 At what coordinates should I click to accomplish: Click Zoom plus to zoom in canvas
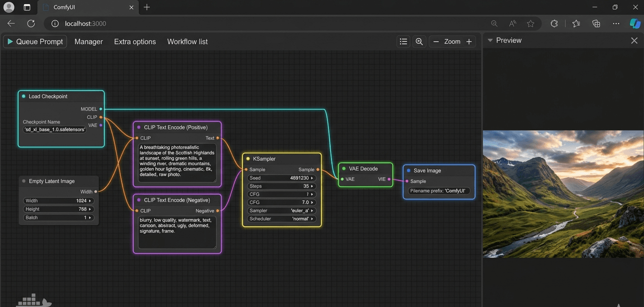[x=469, y=41]
